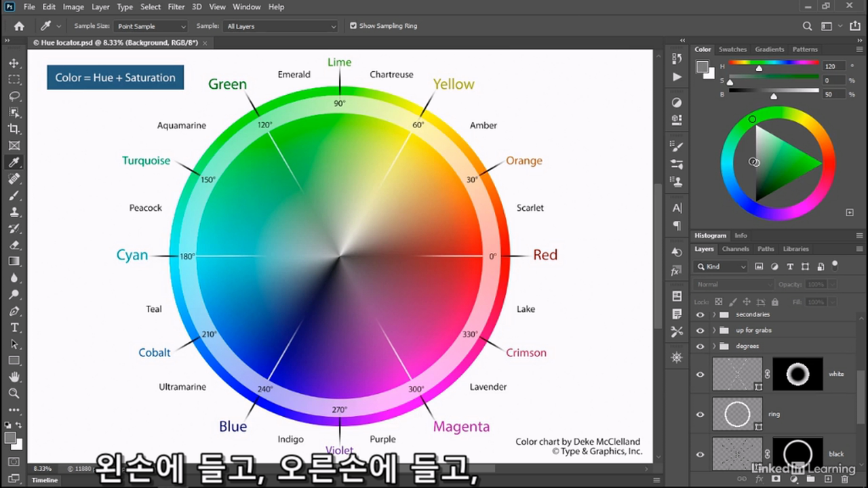Image resolution: width=868 pixels, height=488 pixels.
Task: Hide the black layer
Action: point(701,454)
